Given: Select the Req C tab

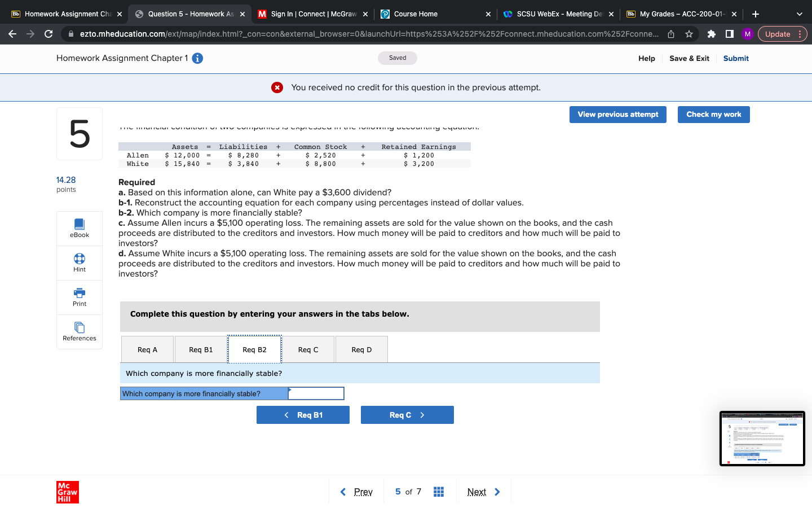Looking at the screenshot, I should click(x=308, y=349).
